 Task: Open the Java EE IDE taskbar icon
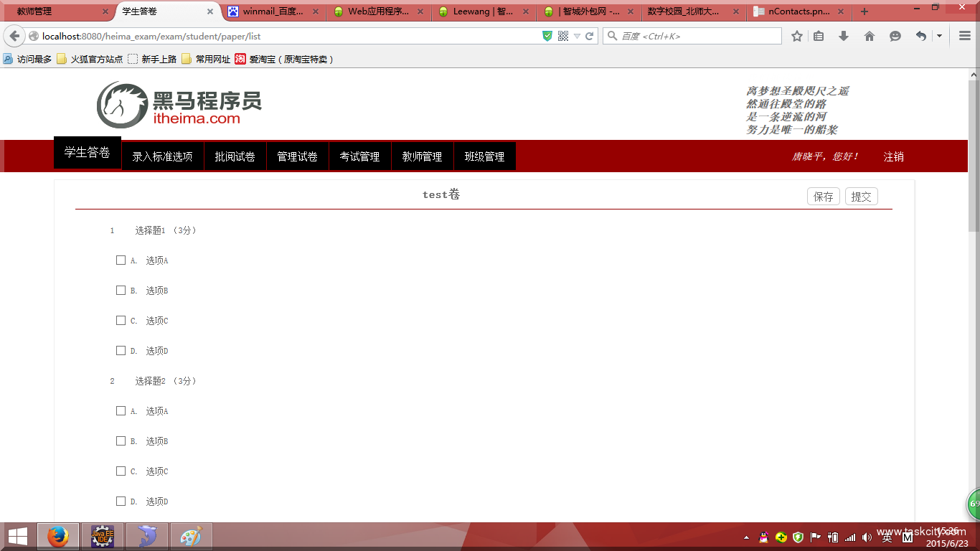[x=103, y=536]
